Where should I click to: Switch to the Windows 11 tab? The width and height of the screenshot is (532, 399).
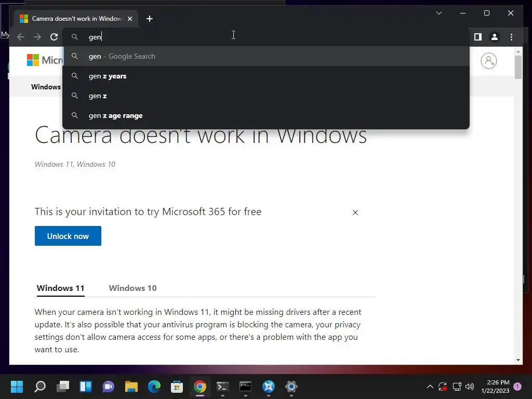(60, 288)
